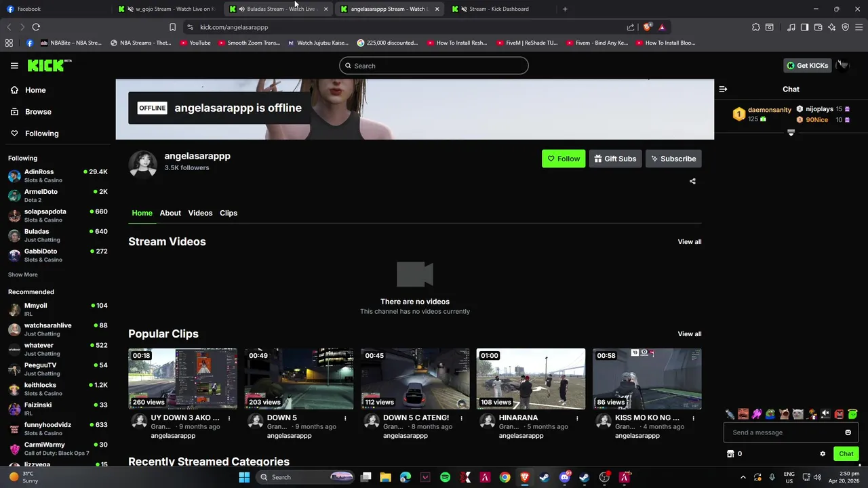Expand the chat leaderboard arrow
The height and width of the screenshot is (488, 868).
click(791, 133)
